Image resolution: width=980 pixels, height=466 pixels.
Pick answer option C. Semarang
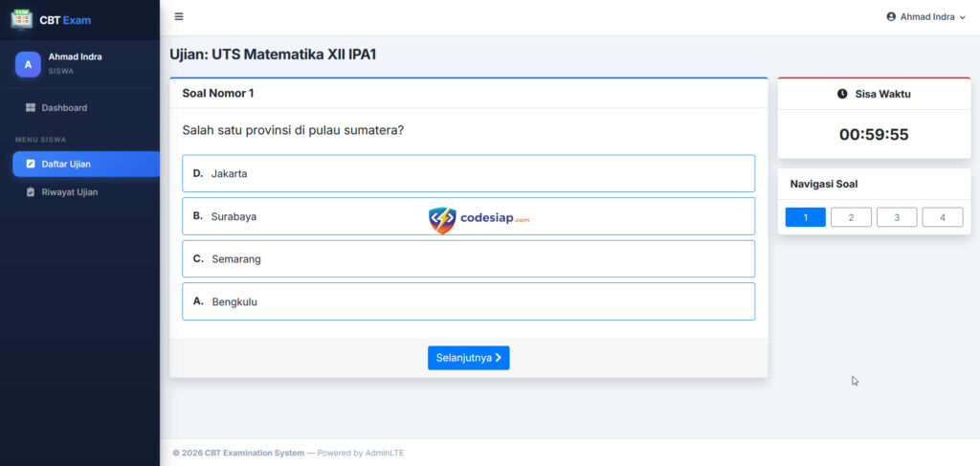click(468, 258)
